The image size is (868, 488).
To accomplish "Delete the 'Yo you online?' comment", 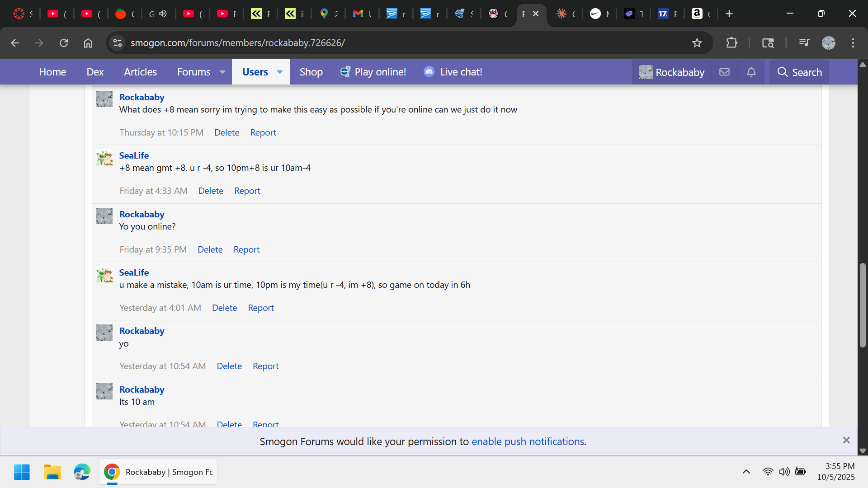I will click(x=210, y=249).
